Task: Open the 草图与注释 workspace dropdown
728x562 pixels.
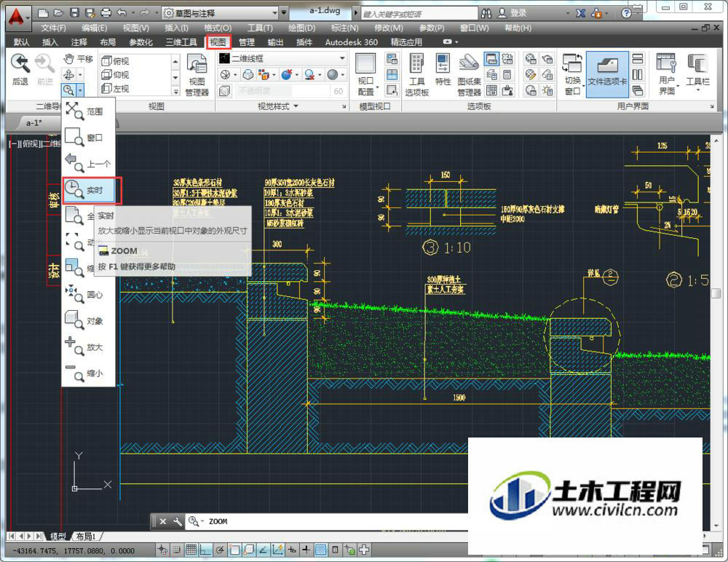Action: pos(221,13)
